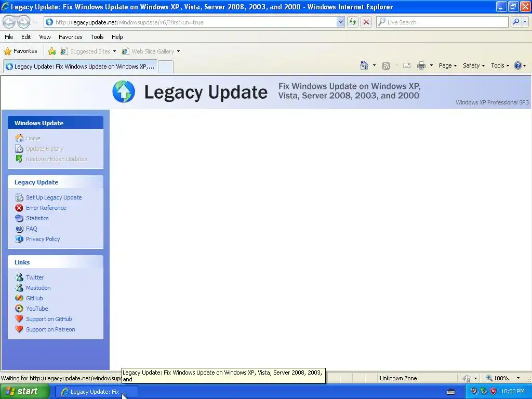
Task: Click the security shield tray icon
Action: 494,392
